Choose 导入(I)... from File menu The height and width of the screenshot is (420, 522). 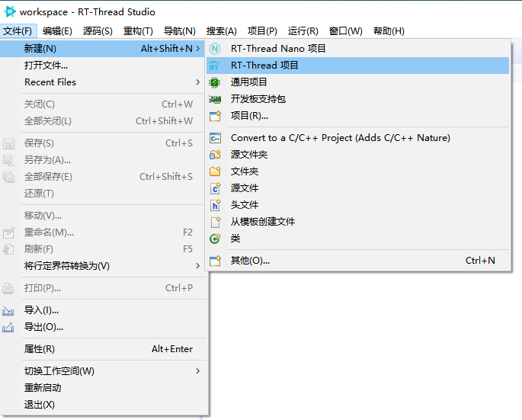point(102,310)
